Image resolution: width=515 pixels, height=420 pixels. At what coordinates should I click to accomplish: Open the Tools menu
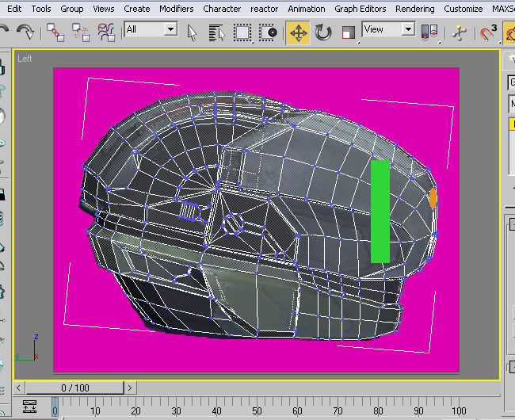pos(41,9)
